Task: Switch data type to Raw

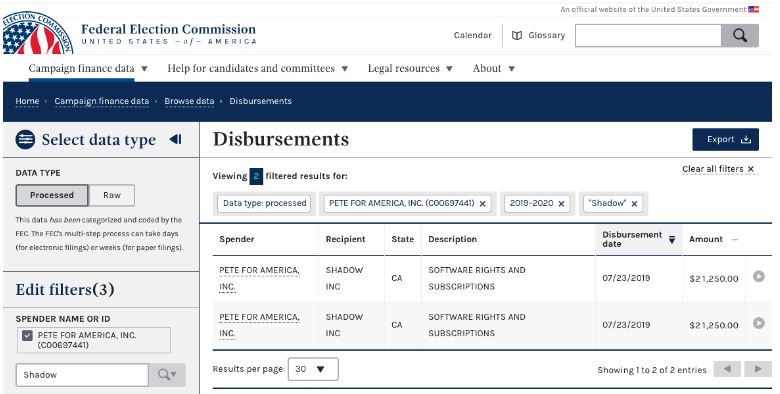Action: pyautogui.click(x=112, y=195)
